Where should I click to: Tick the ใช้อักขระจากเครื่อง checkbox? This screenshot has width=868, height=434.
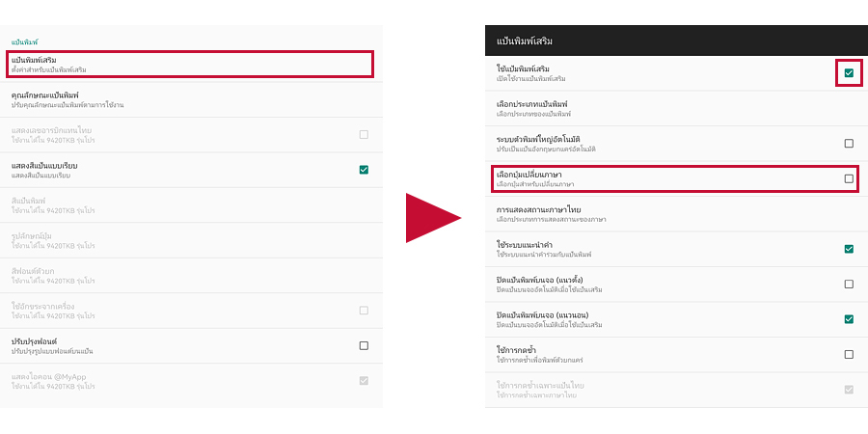[x=364, y=311]
